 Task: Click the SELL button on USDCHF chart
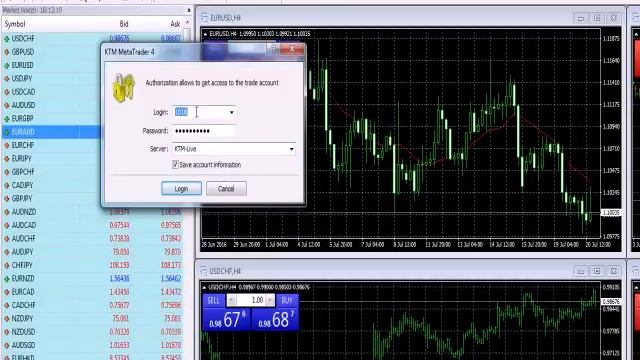pyautogui.click(x=213, y=300)
